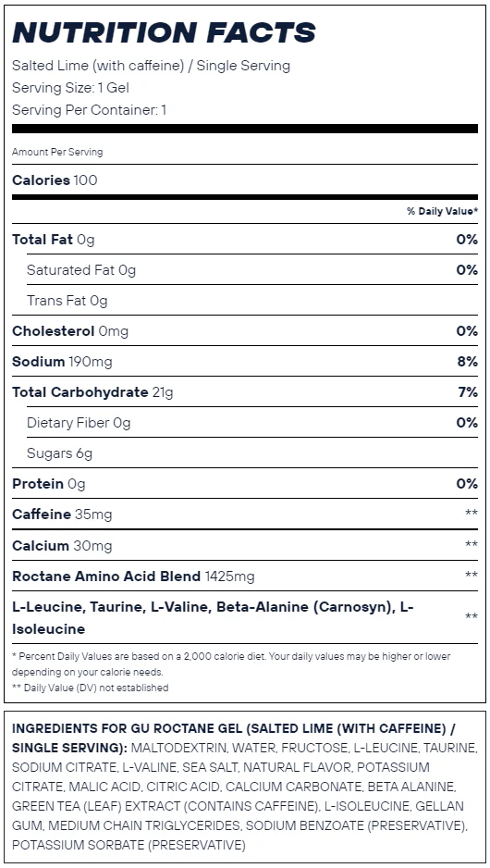Click the Ingredients for GU Roctane Gel heading
490x868 pixels.
tap(233, 738)
